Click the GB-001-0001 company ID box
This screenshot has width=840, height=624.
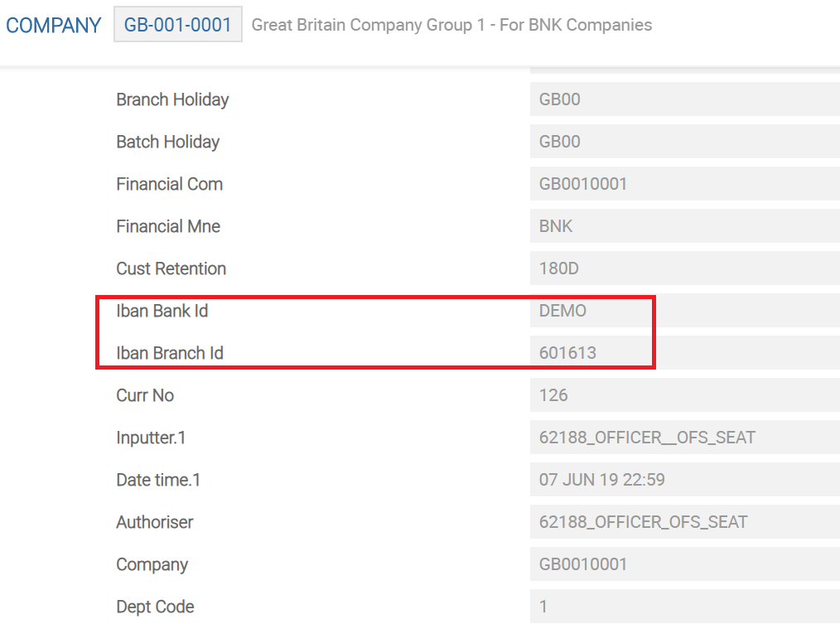pos(177,25)
